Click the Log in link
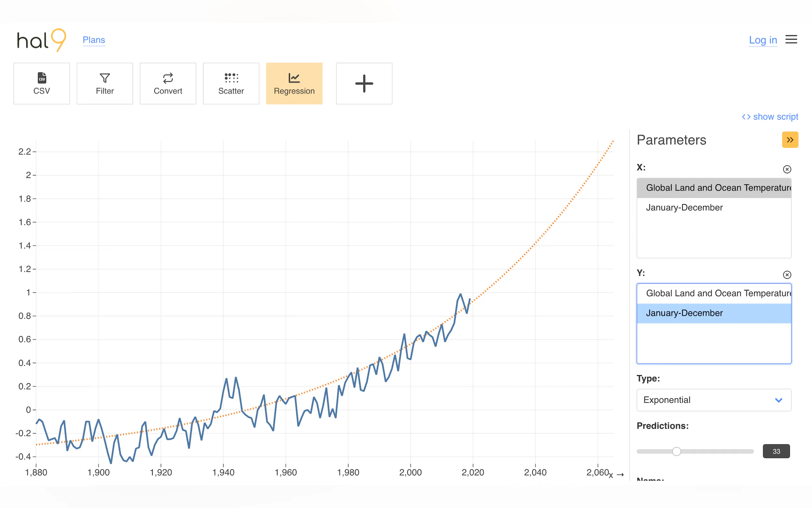The image size is (812, 508). (x=763, y=40)
